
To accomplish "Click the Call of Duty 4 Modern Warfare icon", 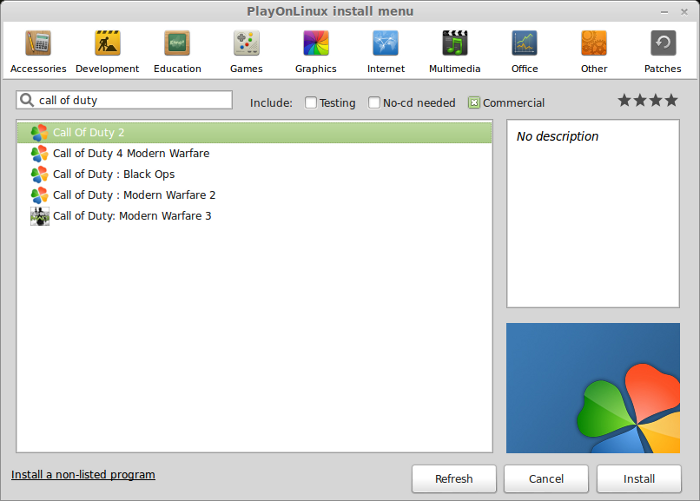I will 39,154.
